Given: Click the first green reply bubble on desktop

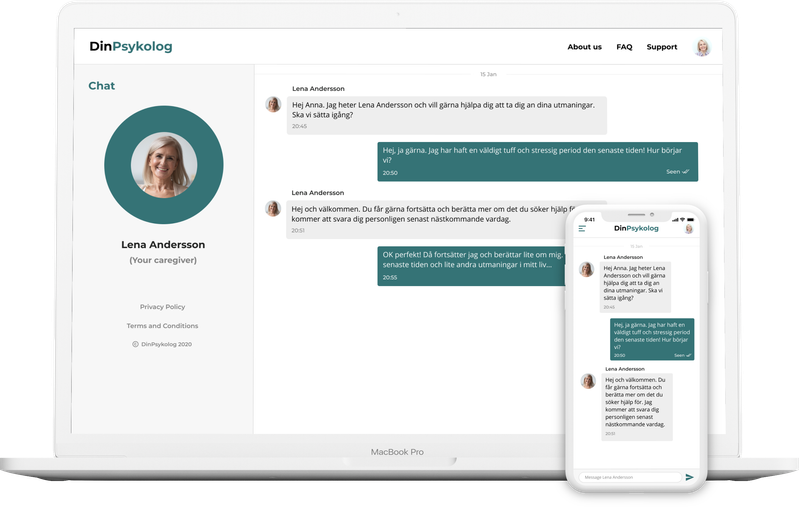Looking at the screenshot, I should pos(537,161).
